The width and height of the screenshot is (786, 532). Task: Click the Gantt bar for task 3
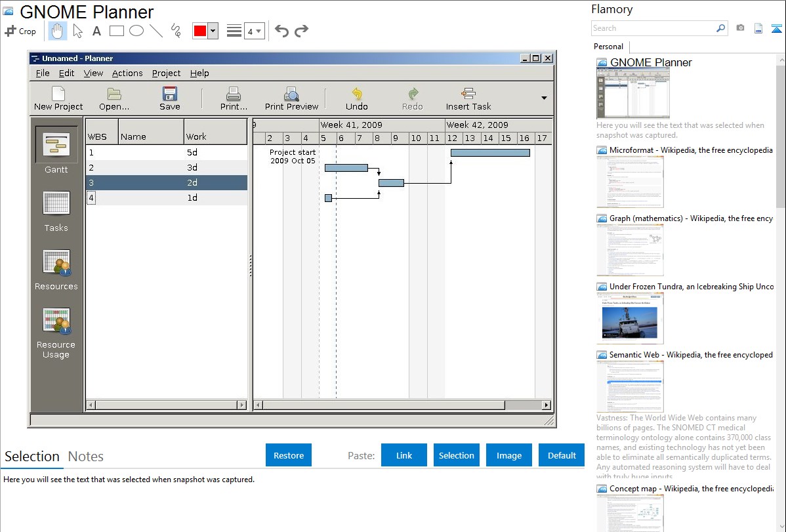pos(392,183)
